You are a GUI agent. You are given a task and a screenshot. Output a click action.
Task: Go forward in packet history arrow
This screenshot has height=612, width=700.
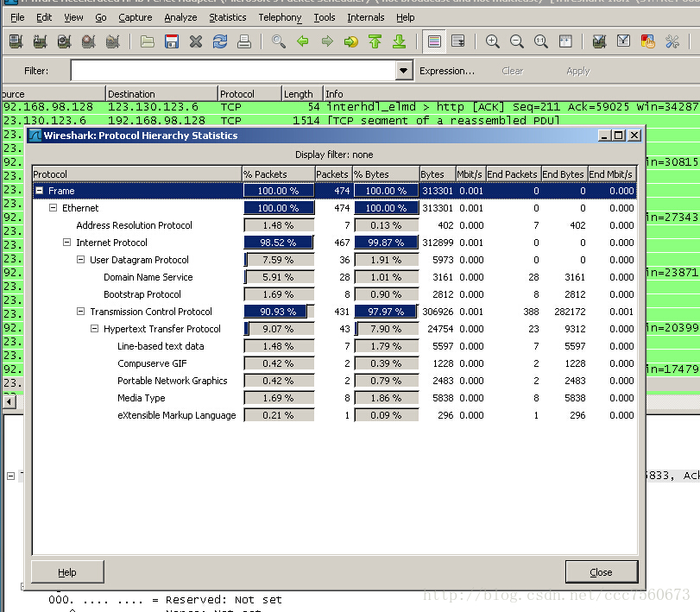coord(327,41)
